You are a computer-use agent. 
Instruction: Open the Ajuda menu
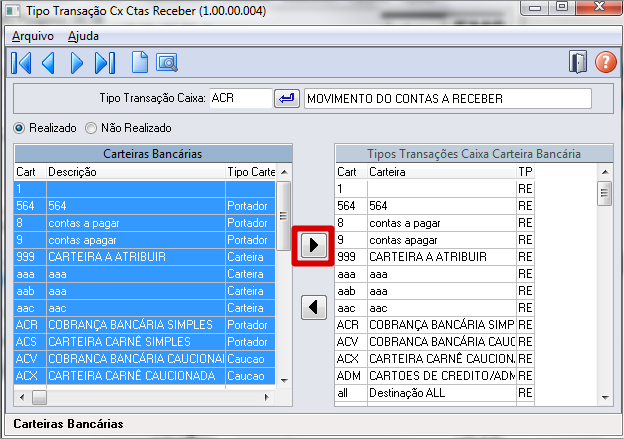[83, 36]
